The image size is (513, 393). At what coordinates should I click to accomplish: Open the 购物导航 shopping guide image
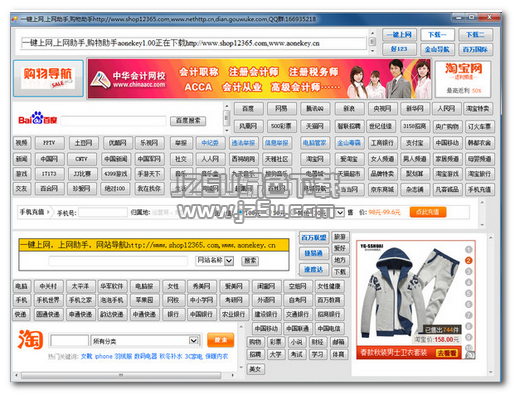point(48,78)
